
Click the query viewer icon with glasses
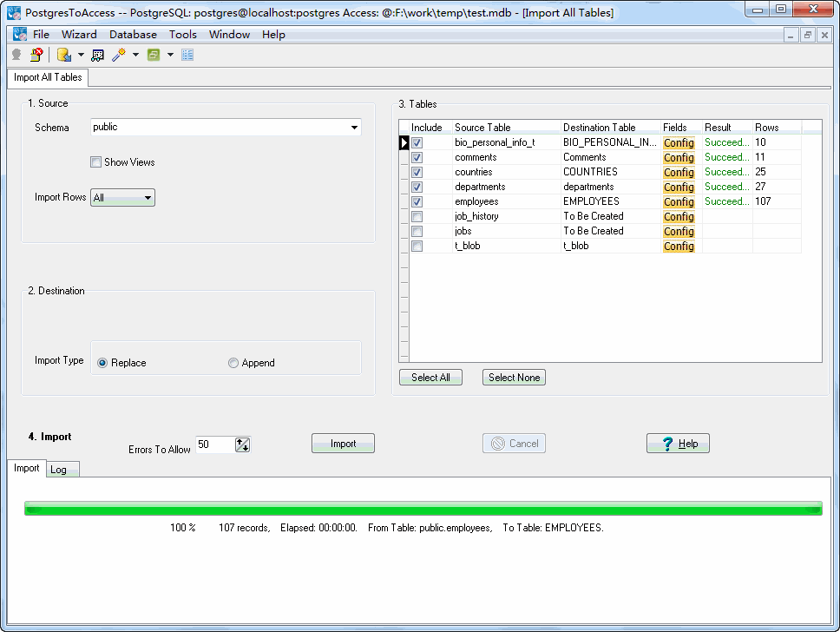tap(97, 55)
